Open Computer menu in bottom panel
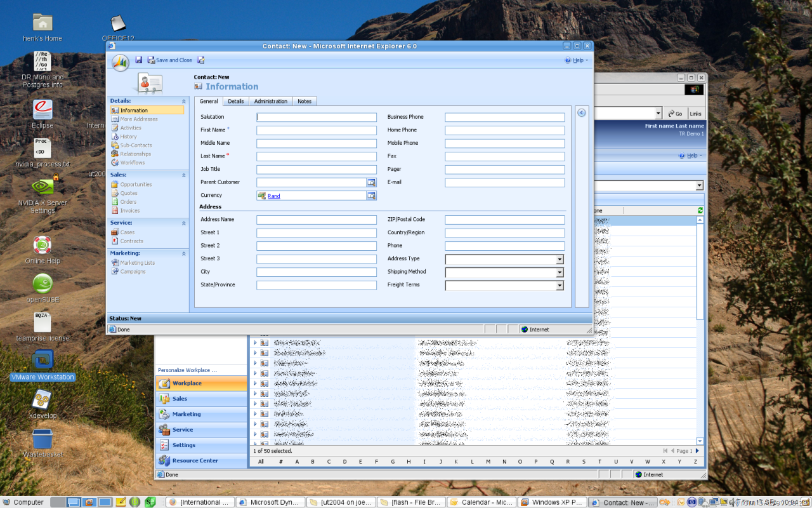Image resolution: width=812 pixels, height=508 pixels. [23, 502]
